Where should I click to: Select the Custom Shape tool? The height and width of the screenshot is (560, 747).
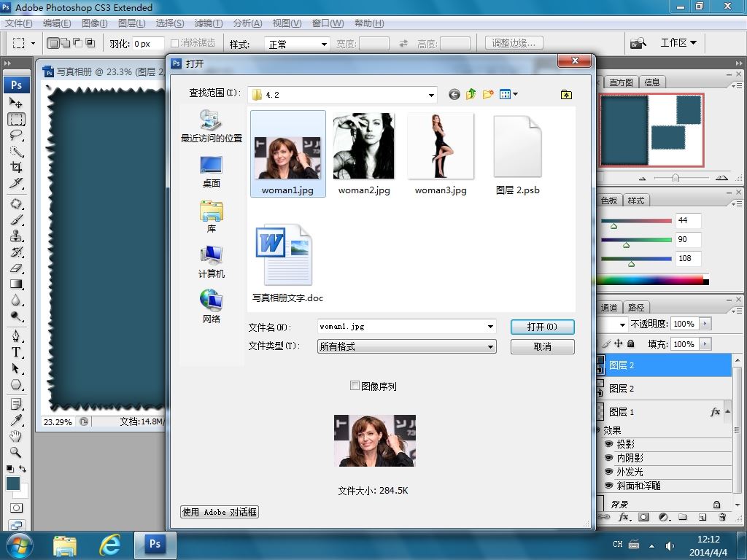(x=16, y=385)
